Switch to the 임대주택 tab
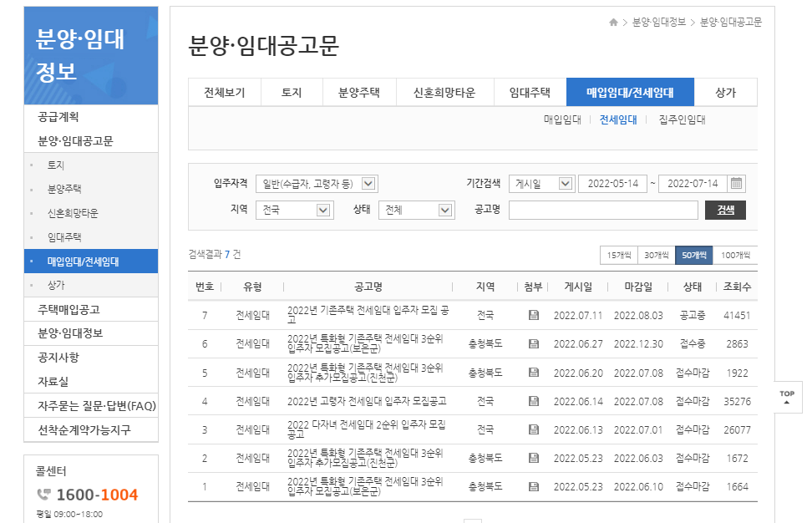 pos(529,92)
